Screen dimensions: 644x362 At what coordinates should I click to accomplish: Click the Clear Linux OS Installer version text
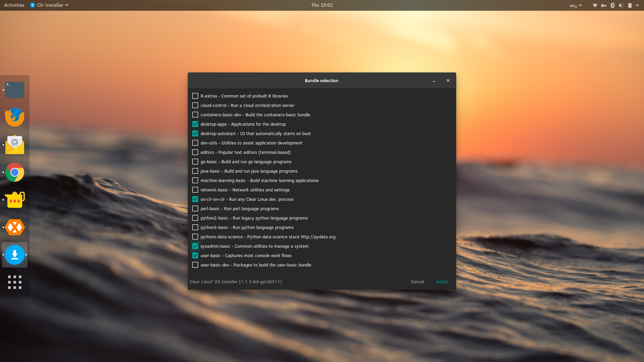[236, 282]
